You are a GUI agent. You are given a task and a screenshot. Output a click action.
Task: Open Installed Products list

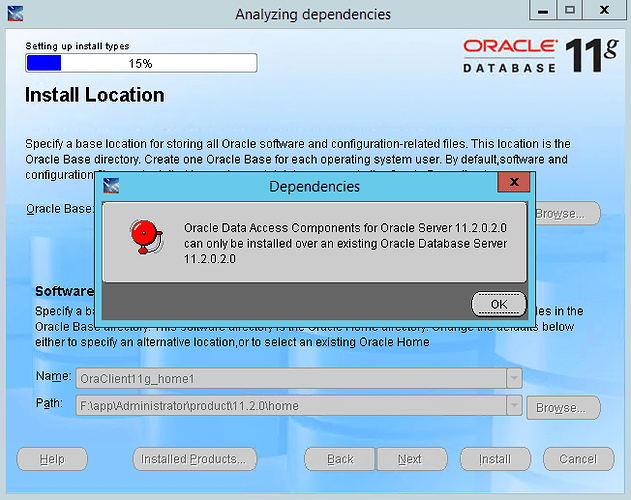(x=195, y=459)
